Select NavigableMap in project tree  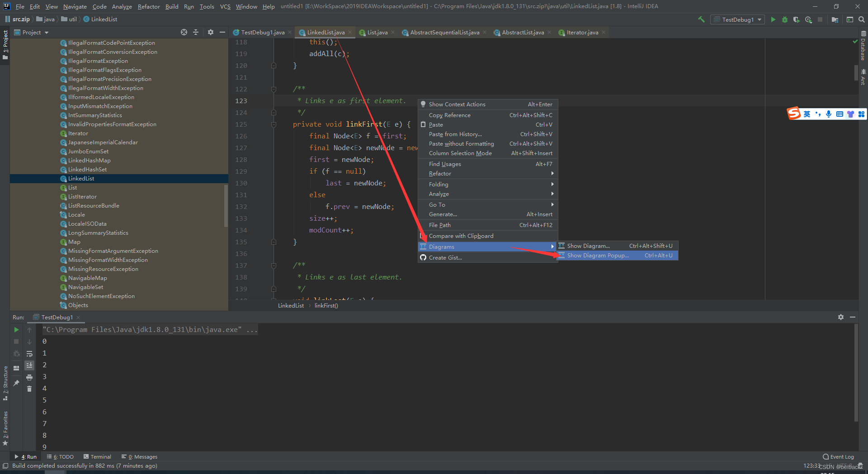[x=87, y=278]
